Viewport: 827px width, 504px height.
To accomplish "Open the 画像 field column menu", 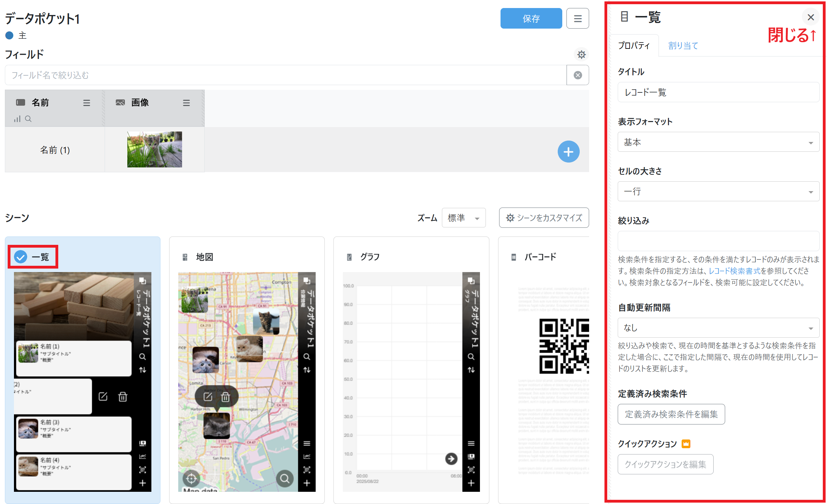I will point(186,103).
